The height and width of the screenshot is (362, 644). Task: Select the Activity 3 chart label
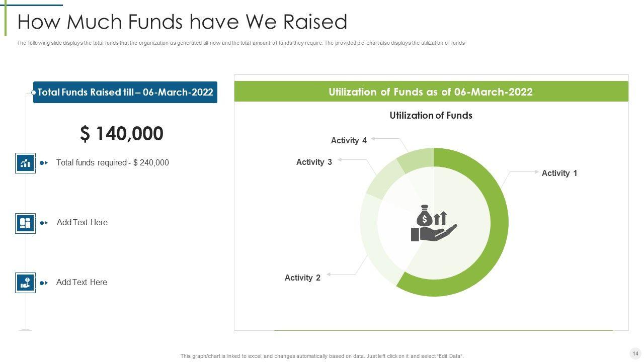coord(314,162)
